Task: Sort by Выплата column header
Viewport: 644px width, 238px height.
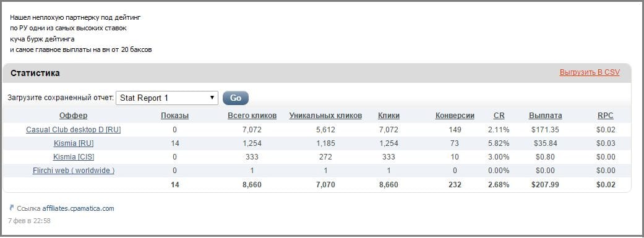Action: point(546,116)
